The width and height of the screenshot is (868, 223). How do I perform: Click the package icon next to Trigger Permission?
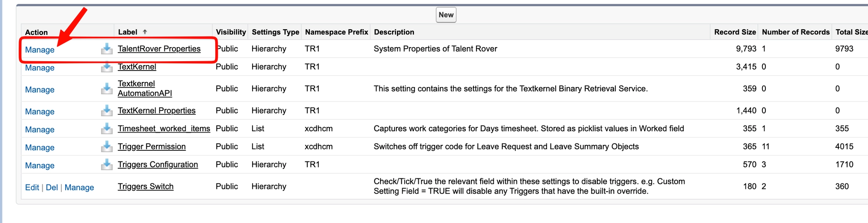(107, 147)
